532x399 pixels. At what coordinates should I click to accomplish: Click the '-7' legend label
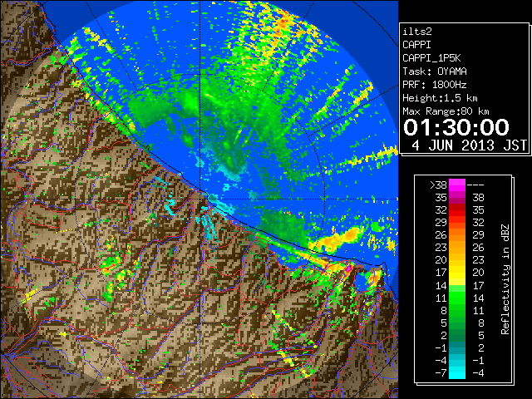[x=441, y=373]
